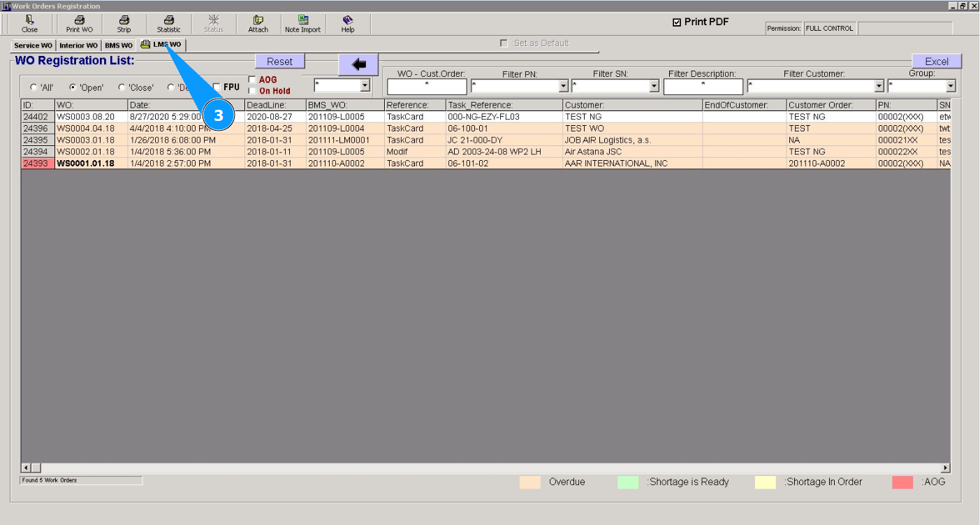
Task: Enable the FPU checkbox
Action: tap(217, 87)
